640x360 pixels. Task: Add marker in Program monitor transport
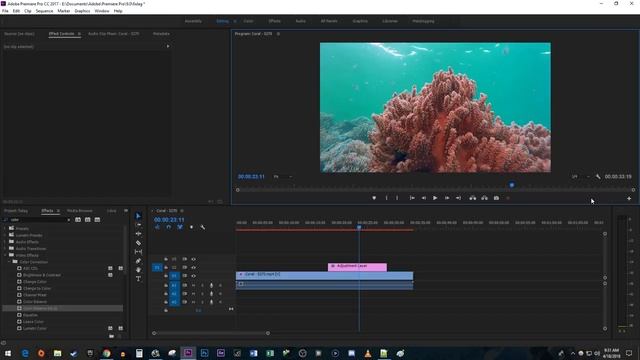coord(374,198)
